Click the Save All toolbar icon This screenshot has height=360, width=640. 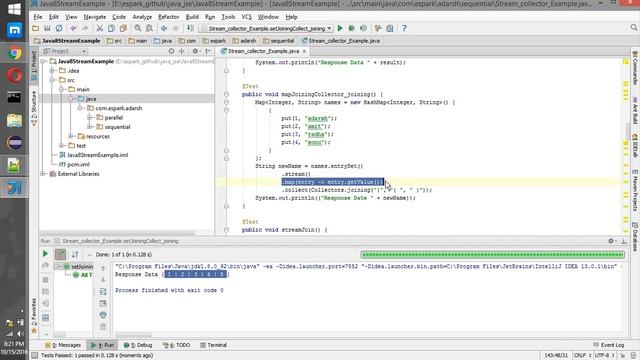coord(47,28)
